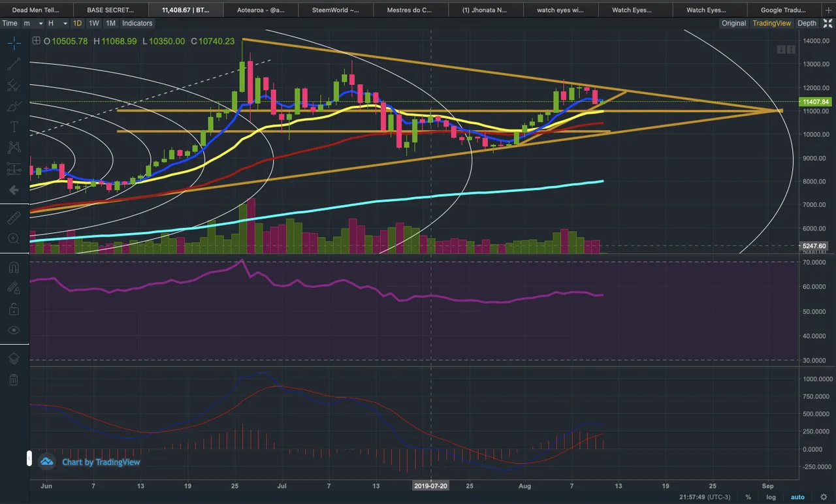
Task: Click the TradingView cloud logo
Action: (x=46, y=462)
